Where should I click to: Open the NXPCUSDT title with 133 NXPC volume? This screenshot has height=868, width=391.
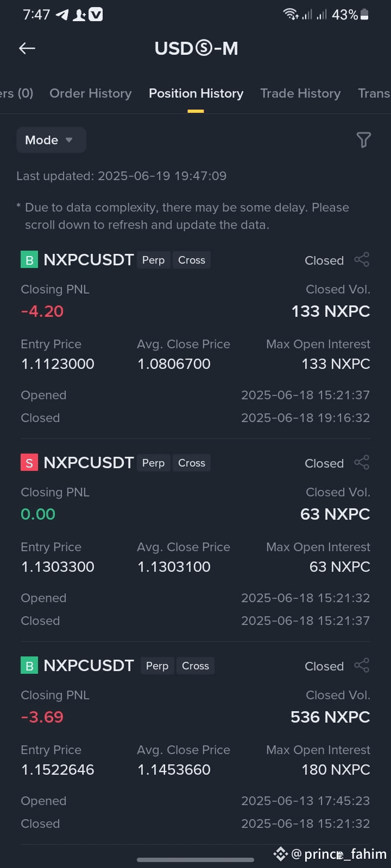click(x=89, y=260)
